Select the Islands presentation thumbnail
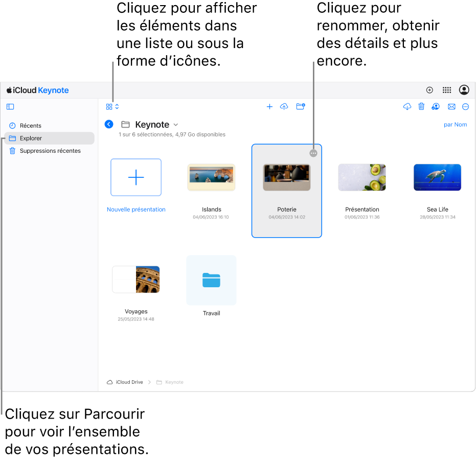The image size is (476, 462). coord(211,177)
